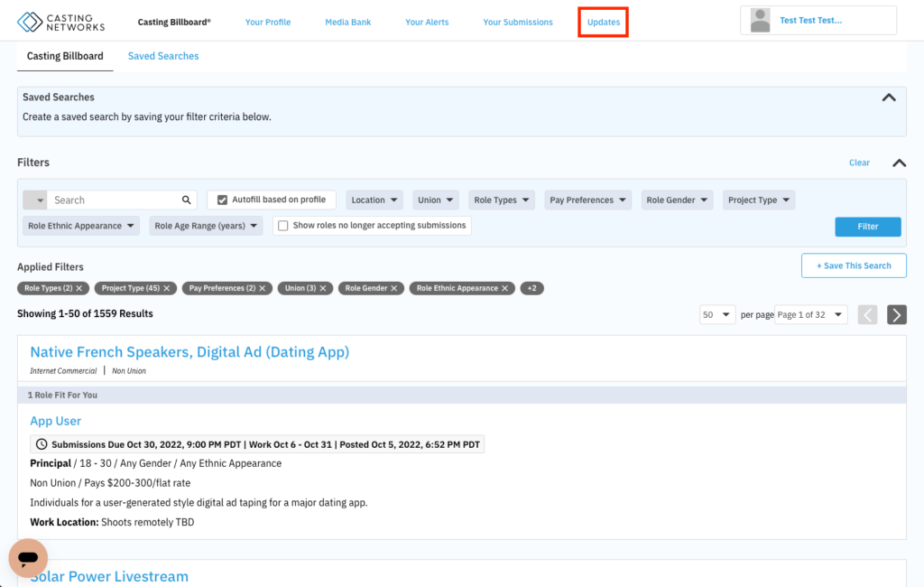Open the Pay Preferences dropdown
The image size is (924, 587).
click(x=587, y=200)
